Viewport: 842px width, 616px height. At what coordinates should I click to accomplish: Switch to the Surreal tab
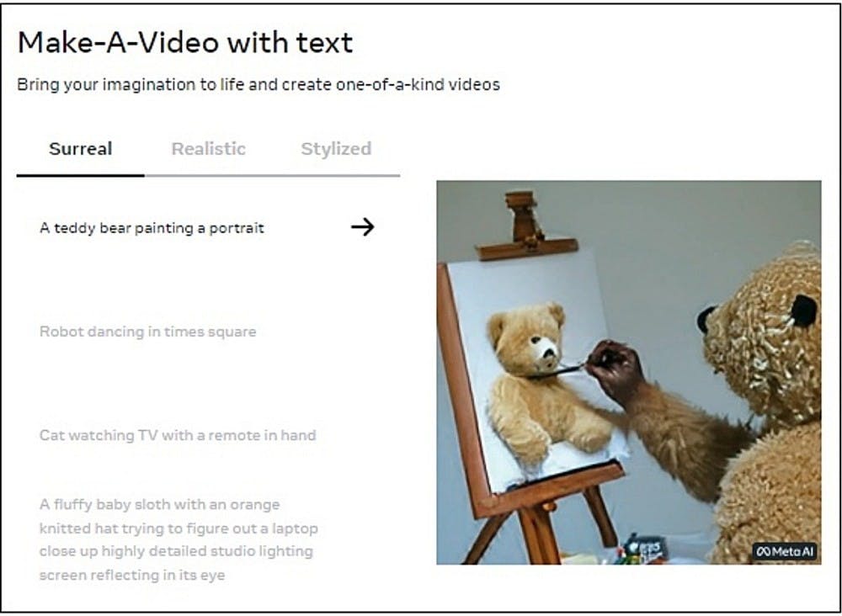click(x=81, y=149)
